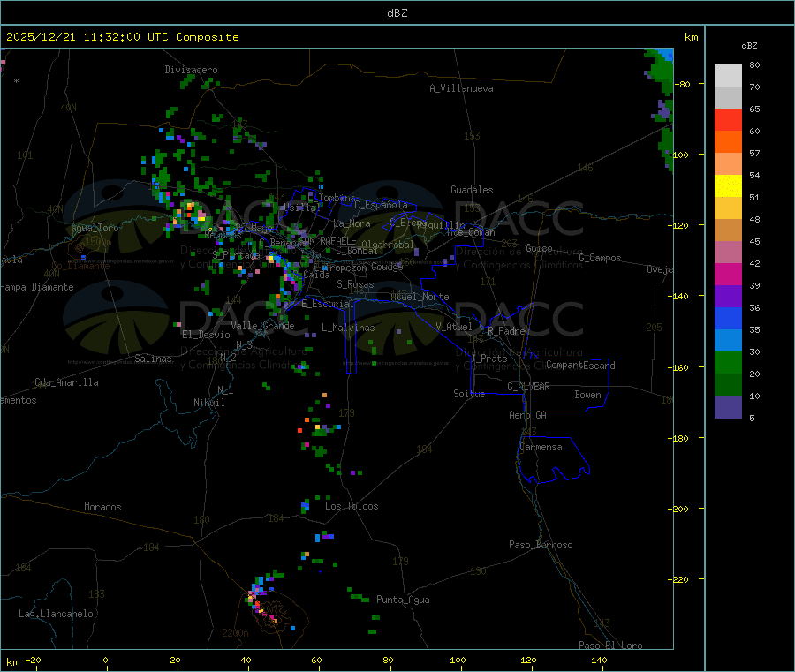This screenshot has width=795, height=672.
Task: Click the yellow 51-54 dBZ legend swatch
Action: click(728, 186)
